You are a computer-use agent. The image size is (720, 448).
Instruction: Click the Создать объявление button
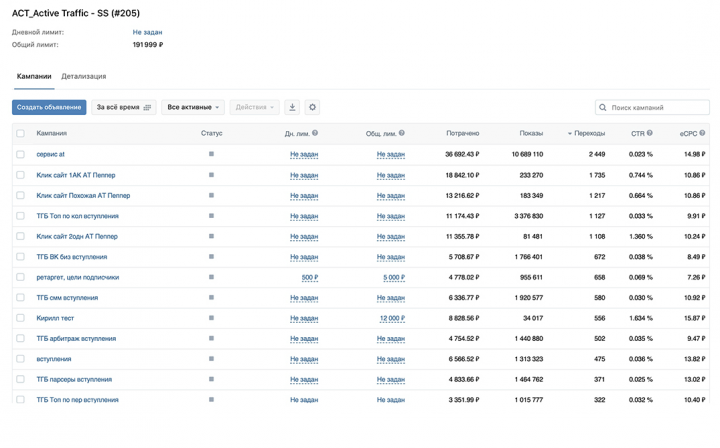[x=49, y=107]
